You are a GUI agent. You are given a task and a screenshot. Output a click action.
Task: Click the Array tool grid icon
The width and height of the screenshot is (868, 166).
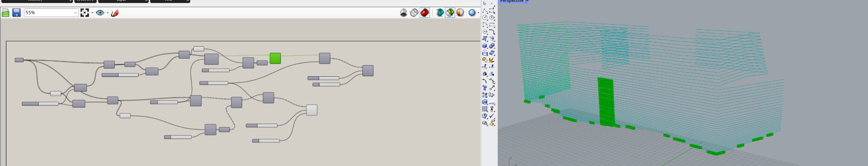pos(485,109)
